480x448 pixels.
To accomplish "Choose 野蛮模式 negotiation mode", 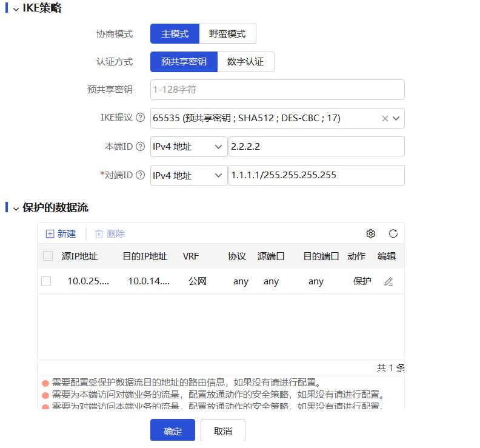I will coord(227,34).
